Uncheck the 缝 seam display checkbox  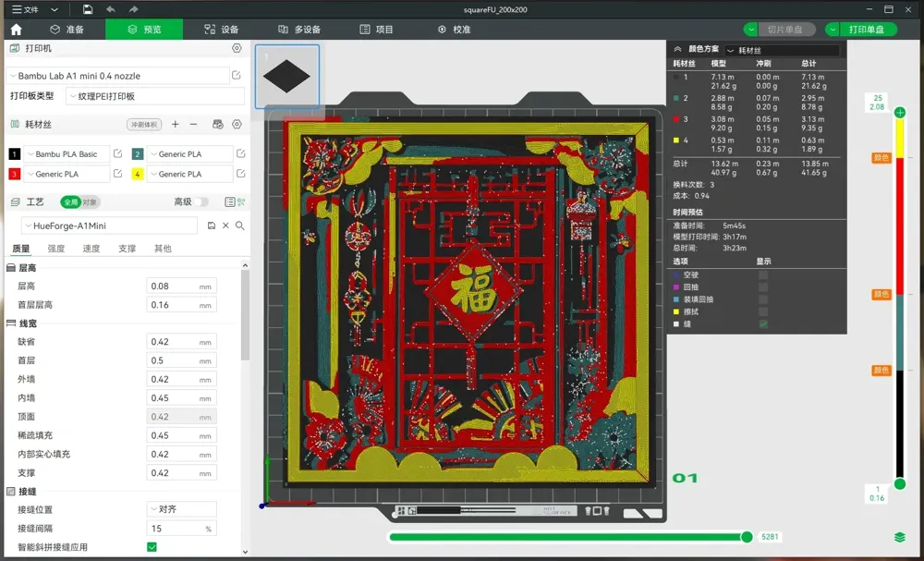click(x=763, y=324)
